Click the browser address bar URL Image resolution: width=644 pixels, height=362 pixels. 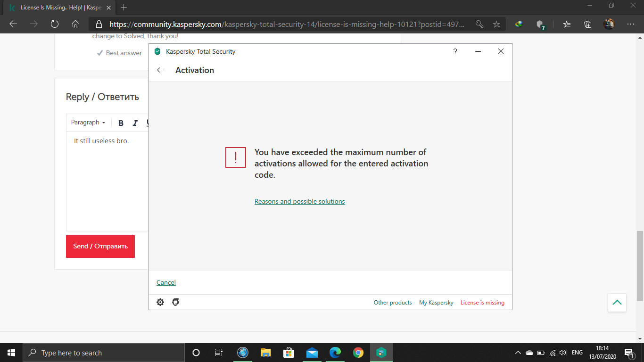tap(287, 24)
